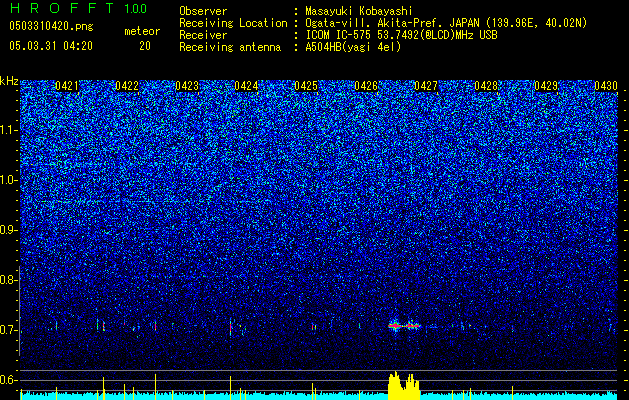Viewport: 629px width, 400px height.
Task: Click the 0421 time marker
Action: point(67,86)
